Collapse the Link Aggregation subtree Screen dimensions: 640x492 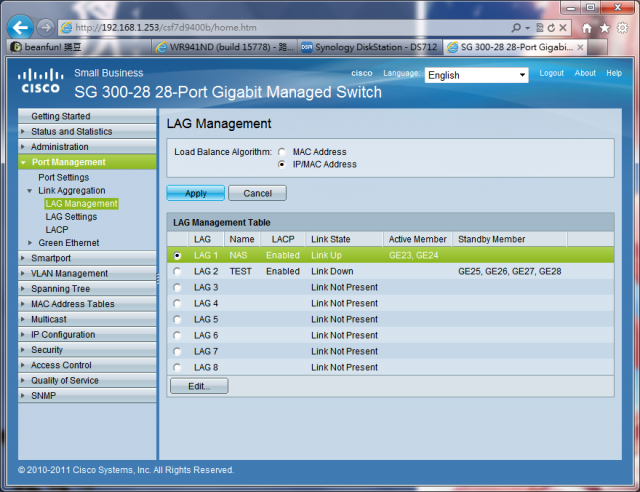point(29,191)
